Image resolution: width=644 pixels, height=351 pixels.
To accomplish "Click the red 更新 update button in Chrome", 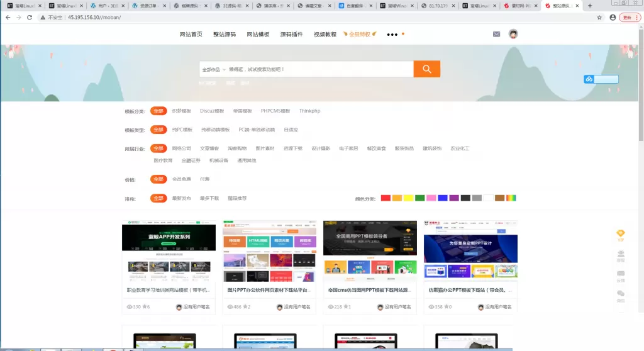I will [630, 17].
